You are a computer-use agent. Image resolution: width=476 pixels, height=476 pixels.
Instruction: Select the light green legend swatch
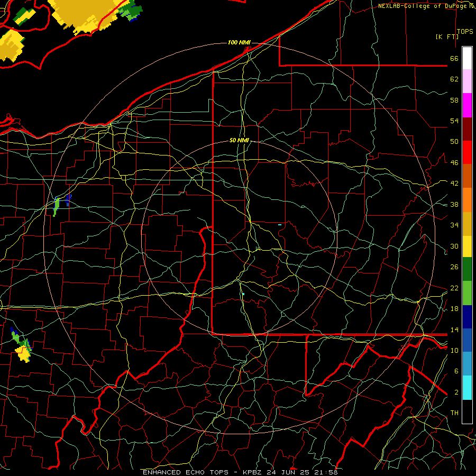(x=467, y=293)
